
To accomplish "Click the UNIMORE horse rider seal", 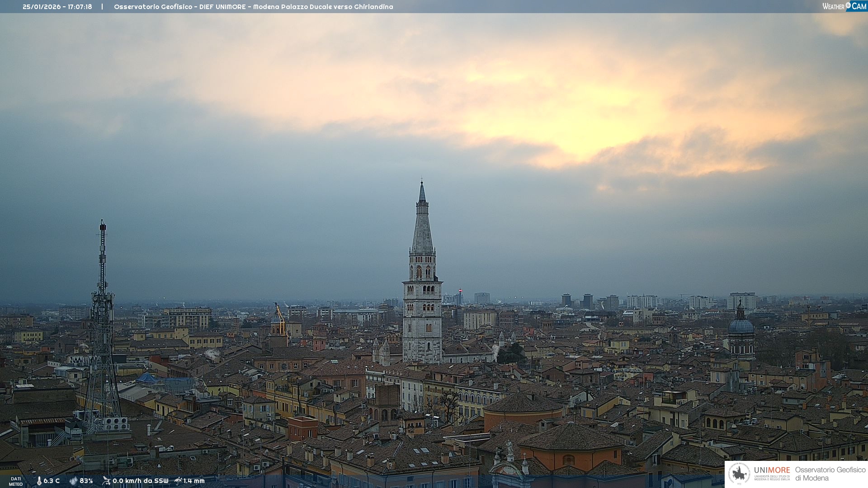I will (740, 474).
